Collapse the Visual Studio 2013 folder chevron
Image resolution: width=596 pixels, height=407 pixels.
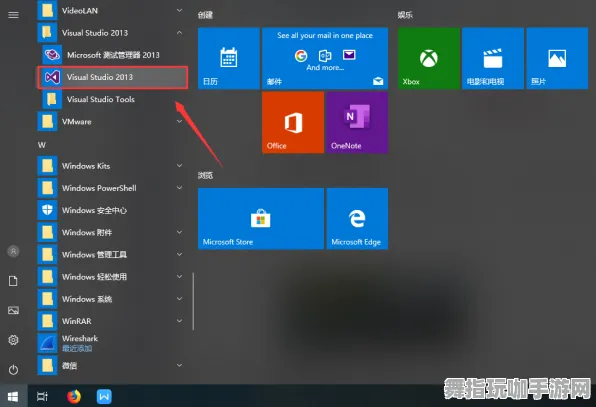(179, 33)
